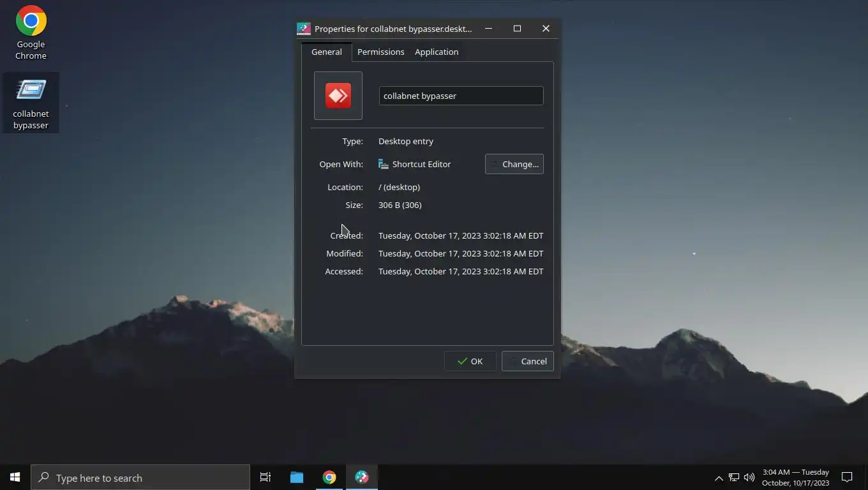
Task: Switch to the Permissions tab
Action: coord(380,52)
